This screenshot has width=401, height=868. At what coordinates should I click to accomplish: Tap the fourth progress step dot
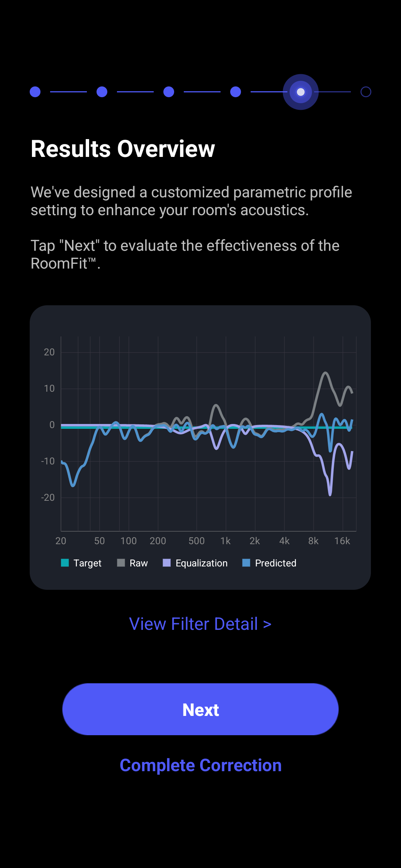pyautogui.click(x=236, y=92)
